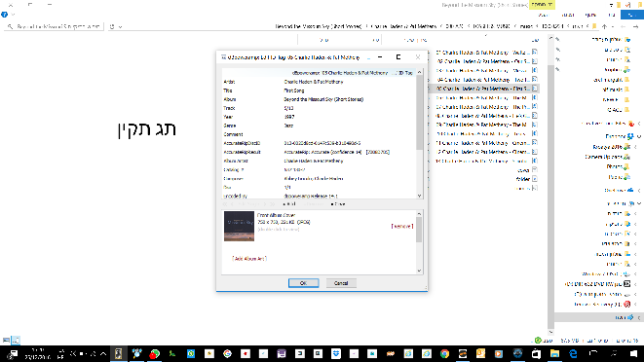Go up one folder level in Explorer
The height and width of the screenshot is (362, 644).
604,26
